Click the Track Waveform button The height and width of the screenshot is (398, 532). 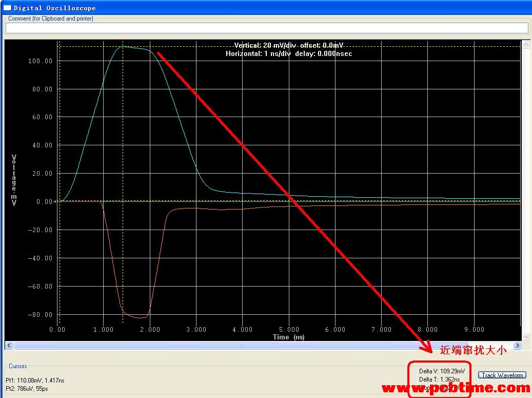pyautogui.click(x=502, y=375)
